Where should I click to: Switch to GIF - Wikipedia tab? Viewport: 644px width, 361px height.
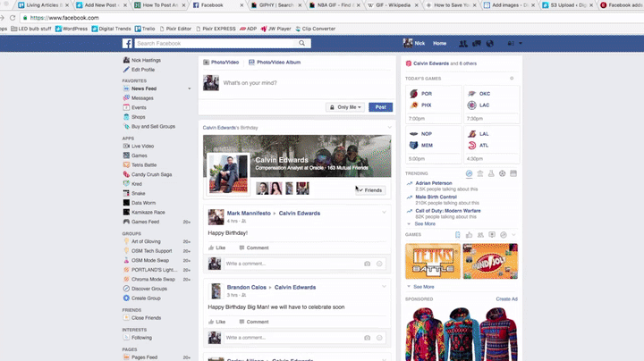pyautogui.click(x=393, y=5)
